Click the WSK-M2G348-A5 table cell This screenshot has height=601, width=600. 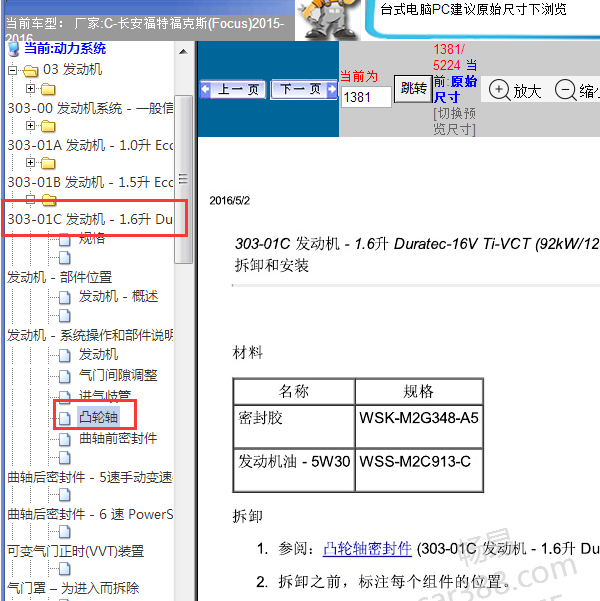(x=419, y=426)
